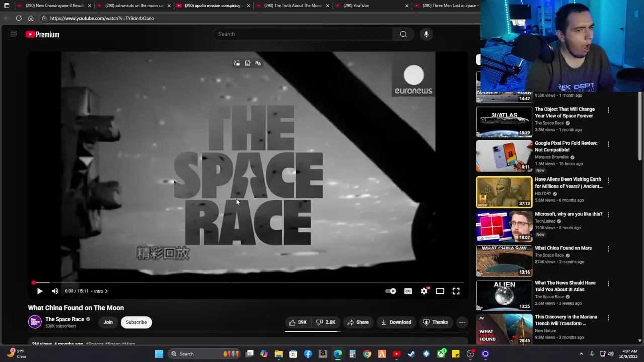Open more actions menu beside Thanks
644x362 pixels.
point(462,322)
